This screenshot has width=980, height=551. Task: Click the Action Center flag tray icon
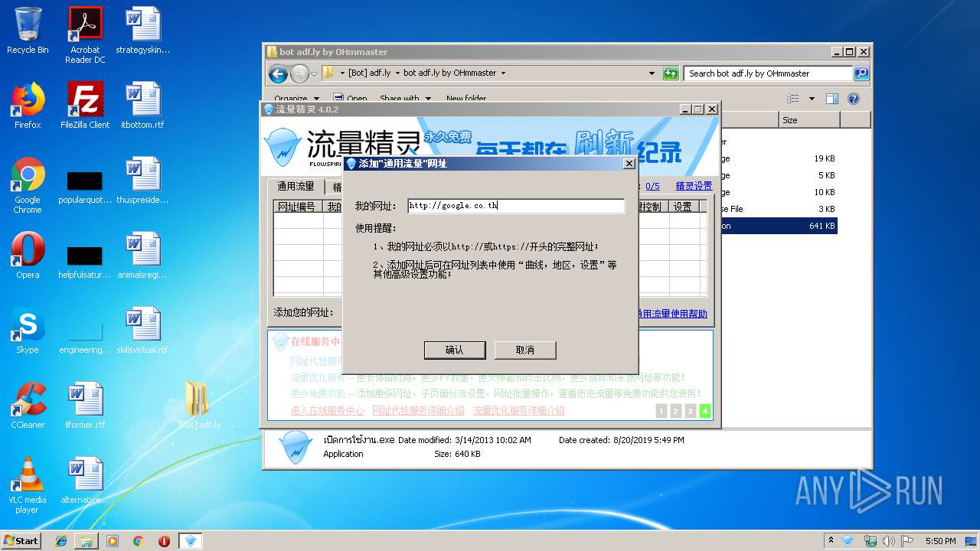coord(908,541)
